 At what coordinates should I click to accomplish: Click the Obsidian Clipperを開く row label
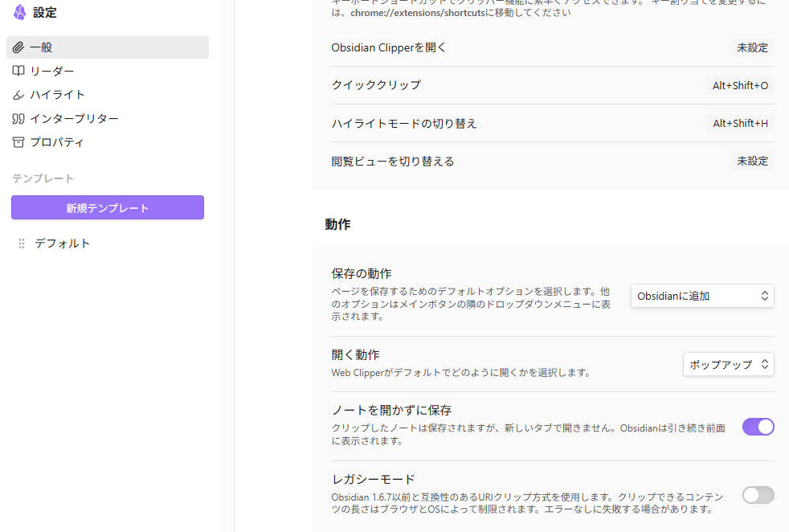(x=388, y=47)
